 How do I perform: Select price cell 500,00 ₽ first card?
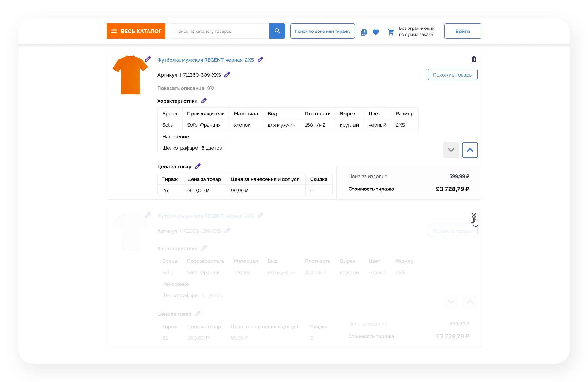click(204, 190)
